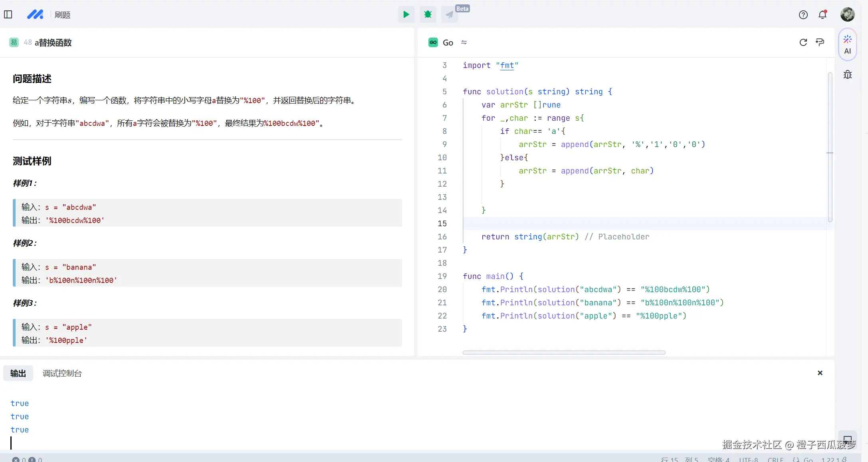Open the AI assistant panel

[847, 45]
